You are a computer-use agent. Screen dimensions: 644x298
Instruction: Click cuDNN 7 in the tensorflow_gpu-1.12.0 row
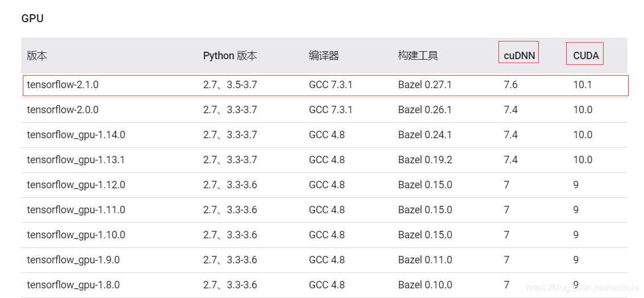click(x=507, y=185)
